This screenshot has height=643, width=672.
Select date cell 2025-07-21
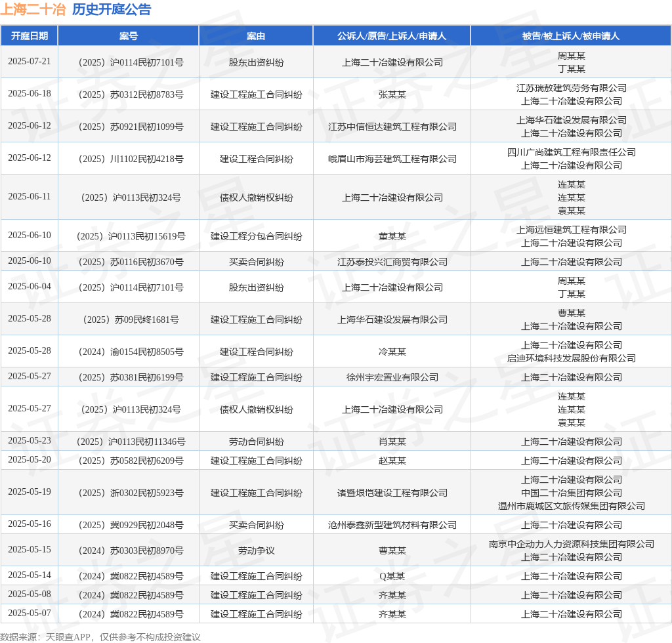[29, 61]
